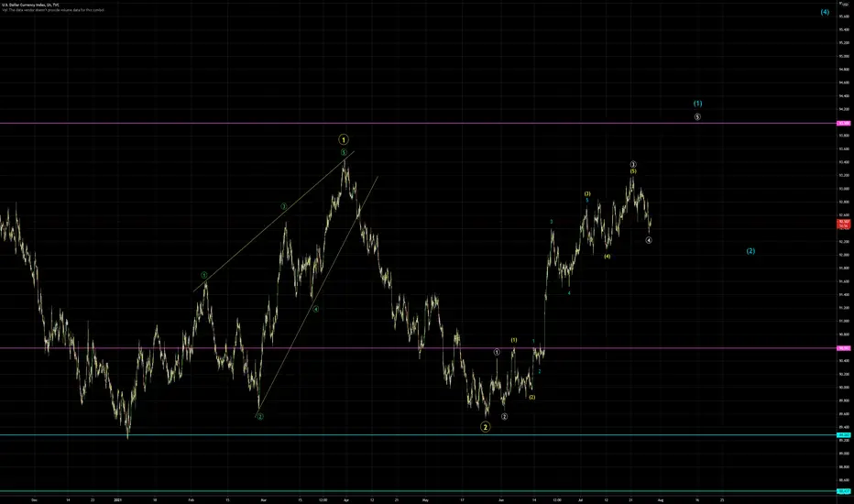Click the upper magenta price axis tag
Viewport: 854px width, 504px height.
[844, 123]
